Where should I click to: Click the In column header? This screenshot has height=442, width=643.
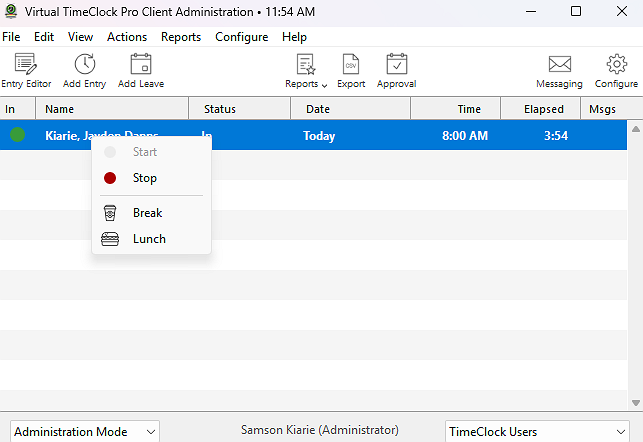point(18,109)
